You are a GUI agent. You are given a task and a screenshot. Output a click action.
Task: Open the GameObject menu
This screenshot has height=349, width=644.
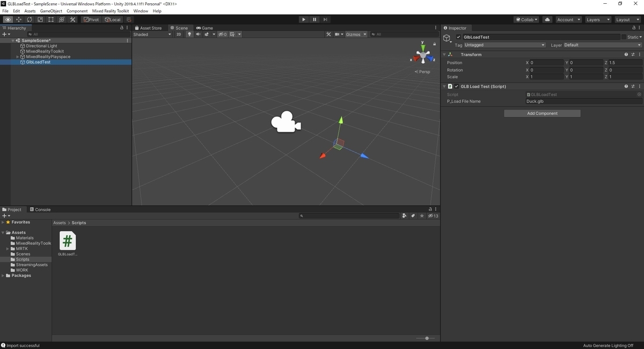[51, 11]
